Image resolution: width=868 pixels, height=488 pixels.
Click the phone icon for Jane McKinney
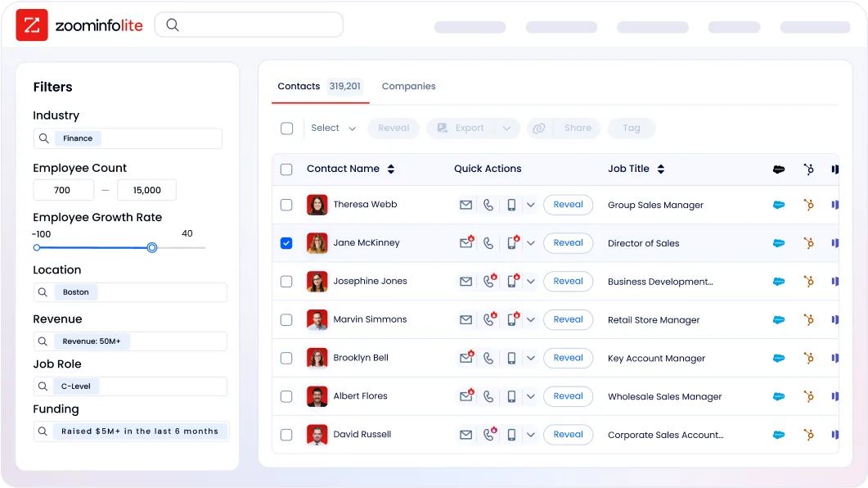pyautogui.click(x=488, y=243)
